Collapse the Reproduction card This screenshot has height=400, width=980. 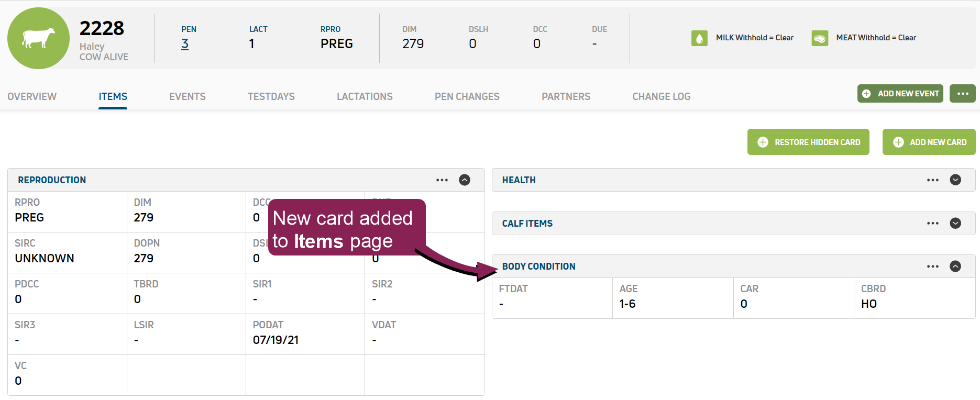[465, 180]
